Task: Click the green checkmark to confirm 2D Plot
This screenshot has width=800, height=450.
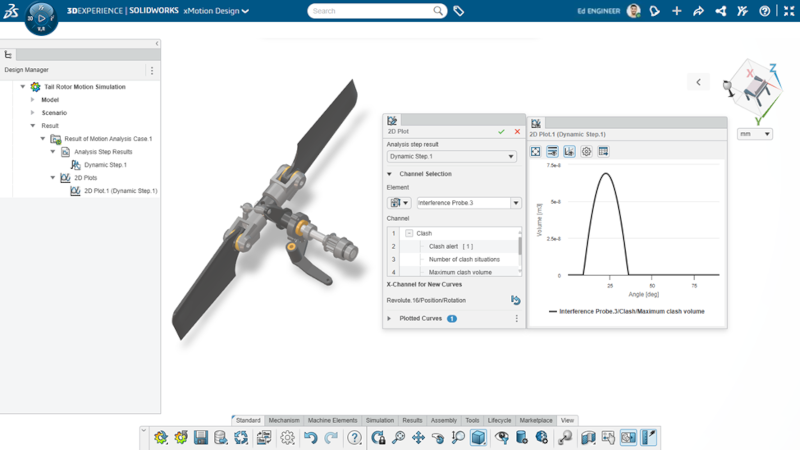Action: [x=501, y=131]
